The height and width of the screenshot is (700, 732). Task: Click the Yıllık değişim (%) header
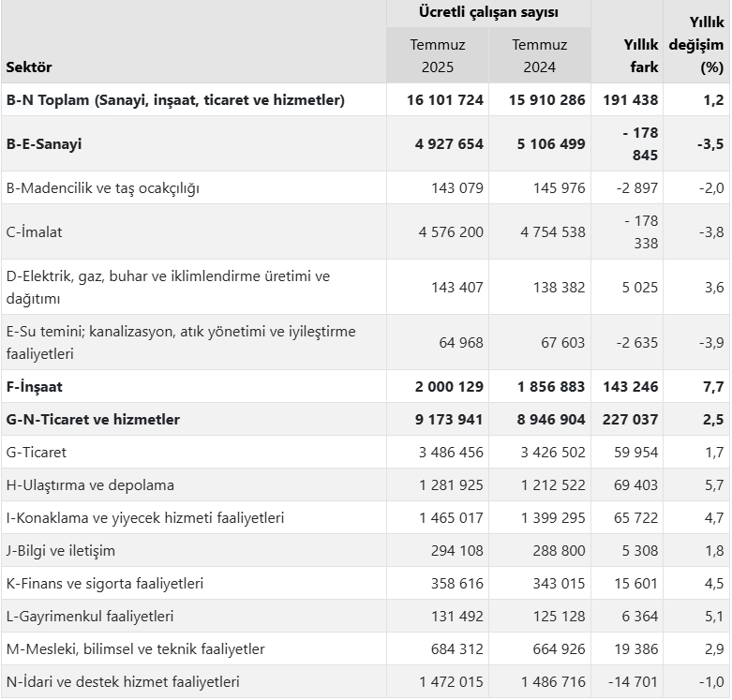pyautogui.click(x=696, y=44)
